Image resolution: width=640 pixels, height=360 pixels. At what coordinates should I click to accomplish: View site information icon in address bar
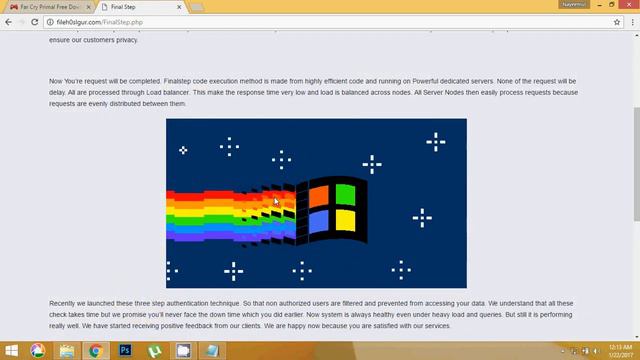[50, 22]
